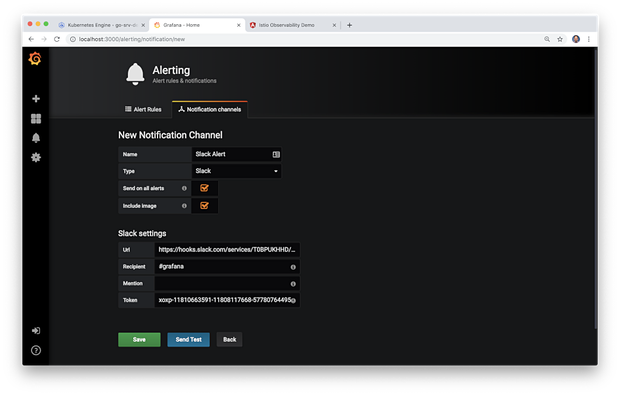
Task: Select the Grafana - Home browser tab
Action: coord(197,25)
